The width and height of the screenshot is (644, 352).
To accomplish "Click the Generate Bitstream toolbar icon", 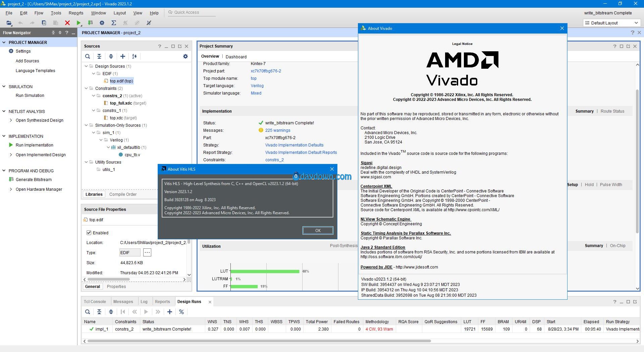I will point(90,23).
